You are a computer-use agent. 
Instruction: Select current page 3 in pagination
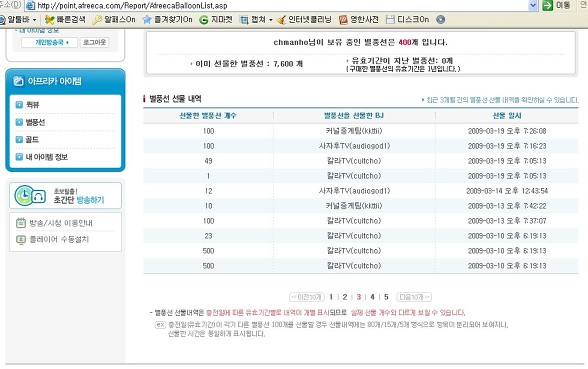(358, 297)
